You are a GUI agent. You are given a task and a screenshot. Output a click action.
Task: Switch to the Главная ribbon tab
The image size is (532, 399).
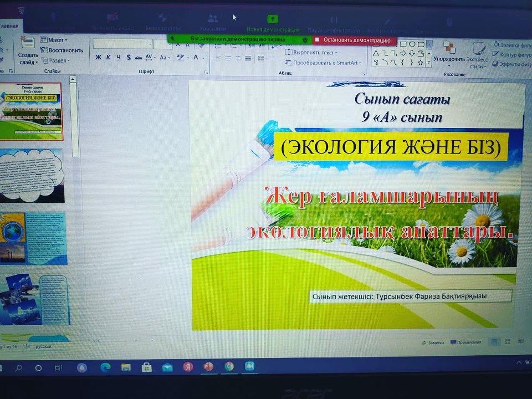pyautogui.click(x=9, y=26)
